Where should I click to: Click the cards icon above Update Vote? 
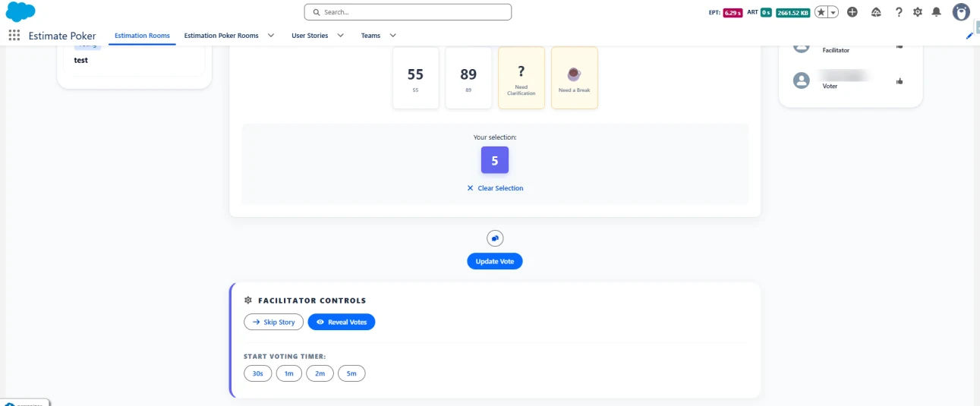[495, 238]
